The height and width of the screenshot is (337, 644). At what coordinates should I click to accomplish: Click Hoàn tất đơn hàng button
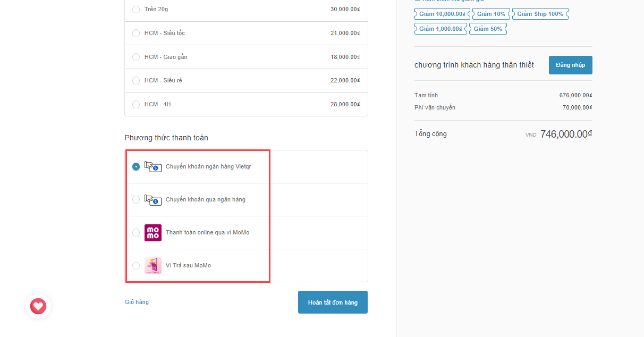[x=333, y=302]
